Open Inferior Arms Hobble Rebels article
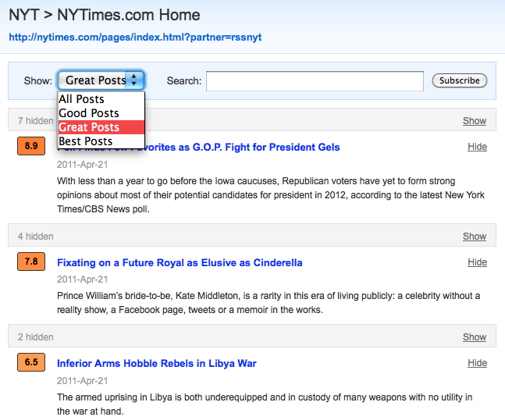The height and width of the screenshot is (420, 505). (x=156, y=364)
